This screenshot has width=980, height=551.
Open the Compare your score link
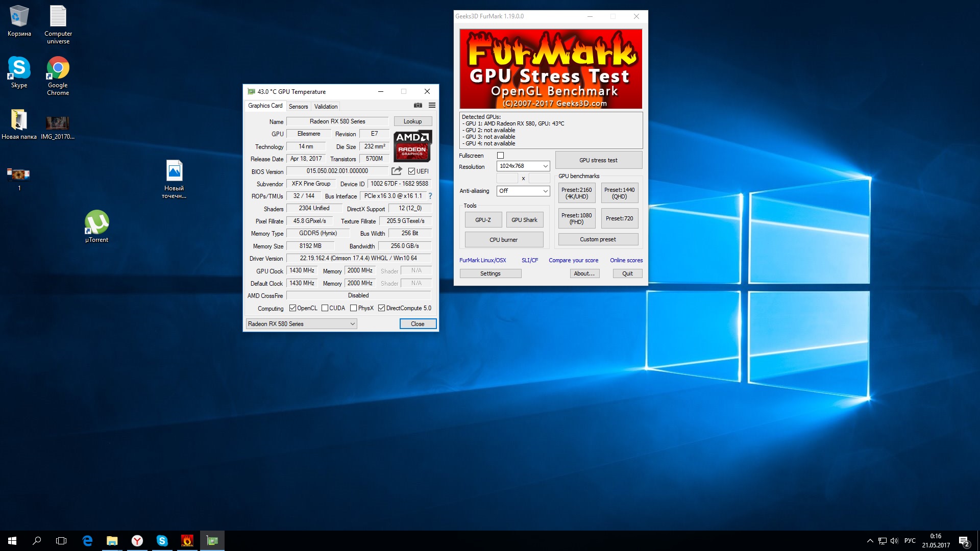pos(573,260)
